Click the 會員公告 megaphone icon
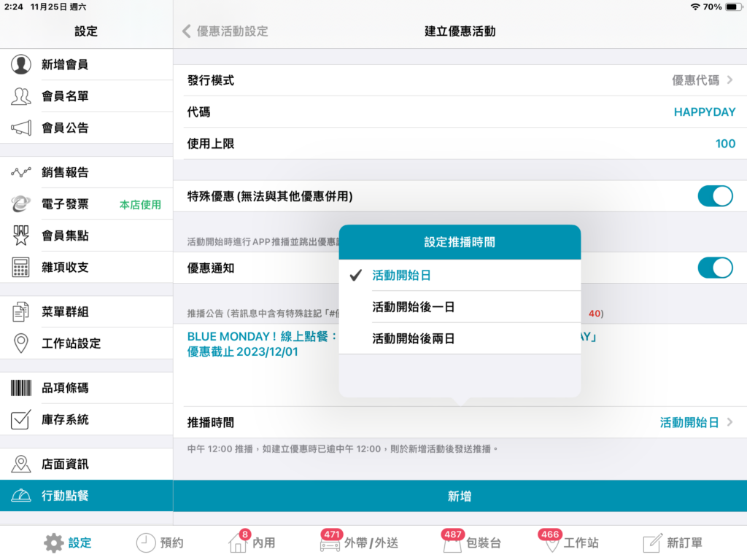This screenshot has height=560, width=747. click(x=21, y=128)
